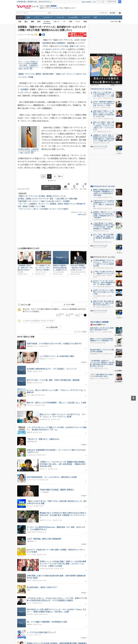This screenshot has width=138, height=644.
Task: Click the シネマトゥデイ publisher logo
Action: 77,35
